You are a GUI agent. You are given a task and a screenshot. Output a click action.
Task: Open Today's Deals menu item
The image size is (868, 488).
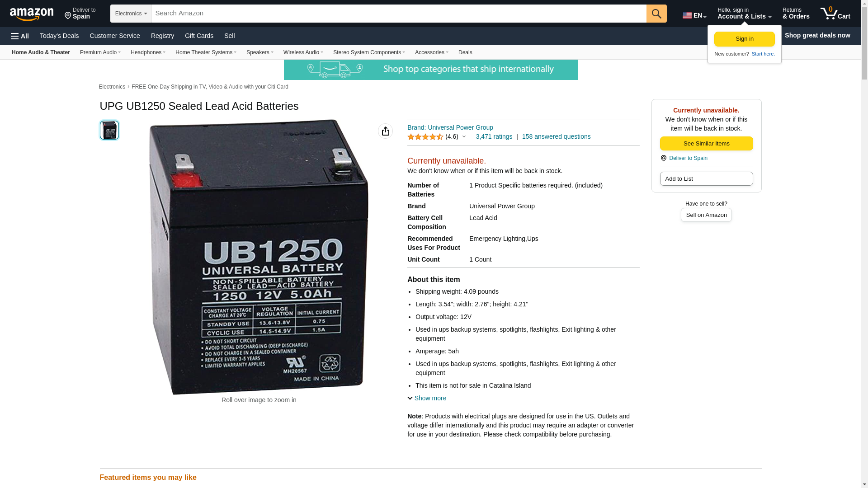59,36
